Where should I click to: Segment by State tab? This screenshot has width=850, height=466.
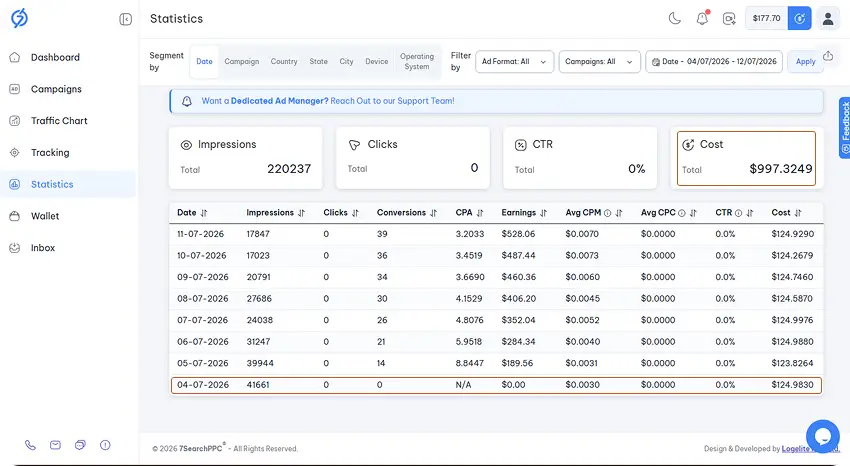(319, 62)
